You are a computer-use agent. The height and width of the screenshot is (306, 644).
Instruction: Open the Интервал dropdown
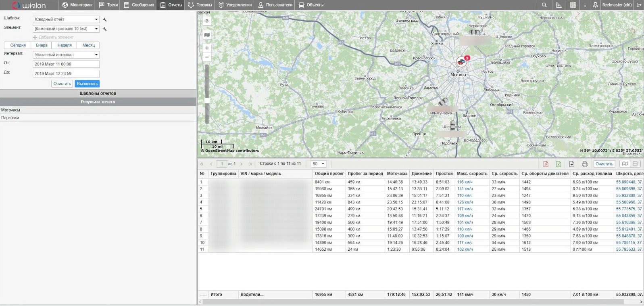click(66, 54)
